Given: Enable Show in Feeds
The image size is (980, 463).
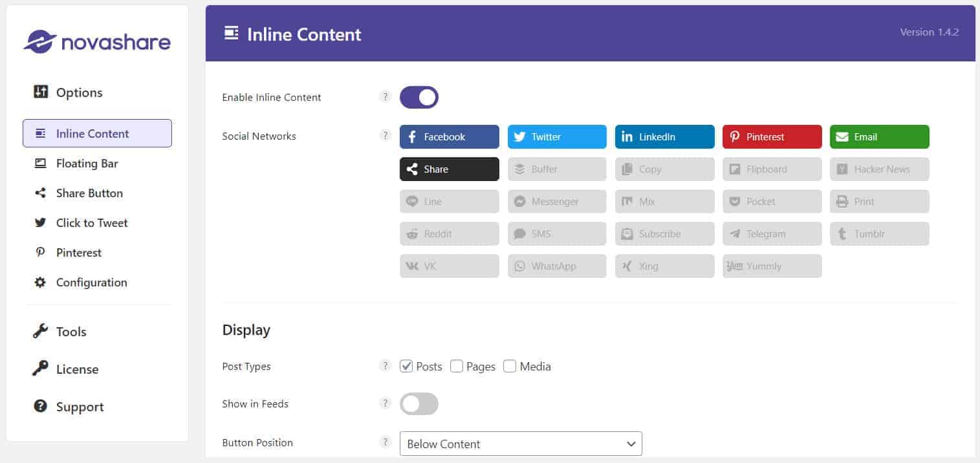Looking at the screenshot, I should tap(419, 403).
